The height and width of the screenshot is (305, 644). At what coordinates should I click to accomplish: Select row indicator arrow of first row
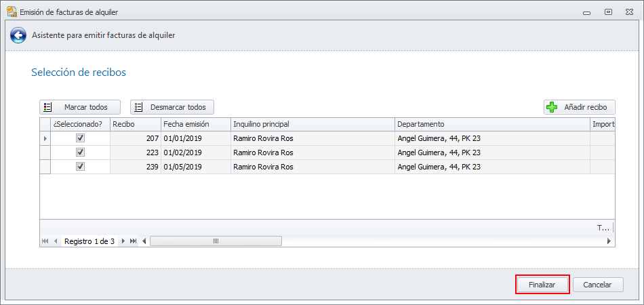pos(45,138)
